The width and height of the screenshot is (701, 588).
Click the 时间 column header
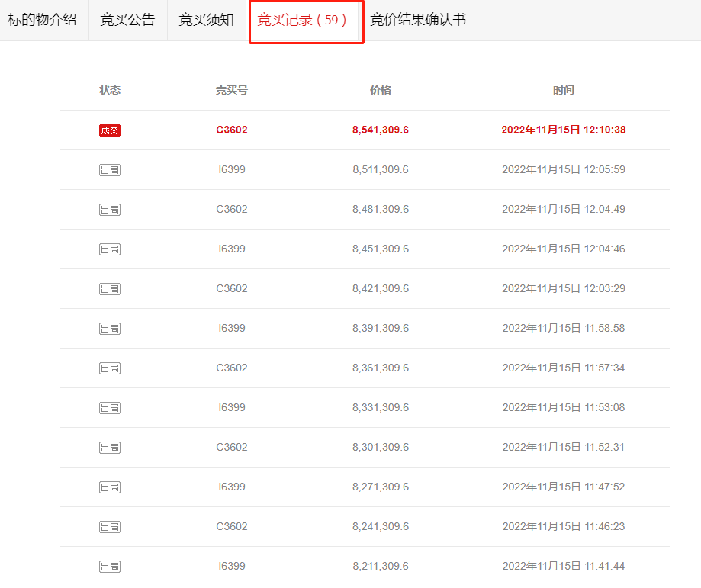pyautogui.click(x=563, y=90)
